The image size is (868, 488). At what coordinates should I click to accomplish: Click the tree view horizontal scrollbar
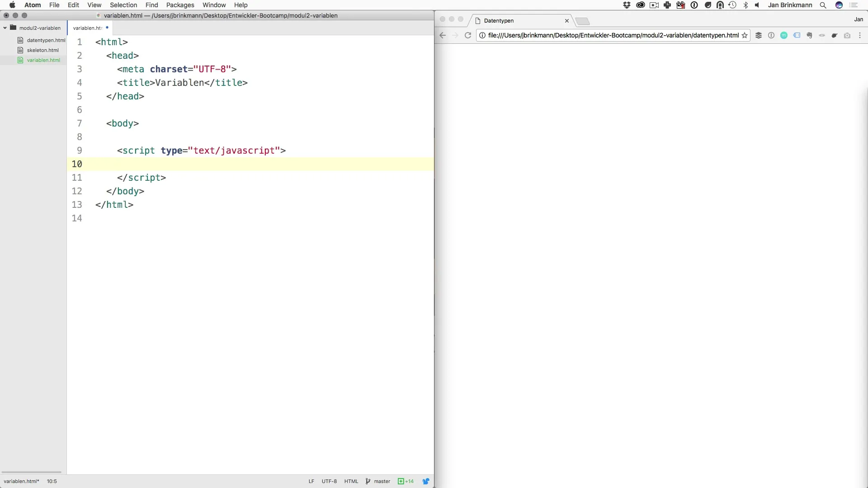31,472
